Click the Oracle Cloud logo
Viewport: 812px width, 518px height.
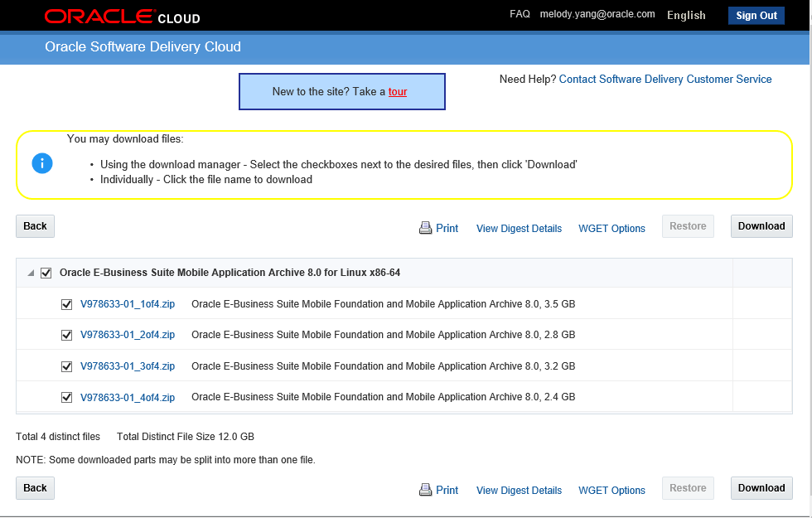pos(123,17)
